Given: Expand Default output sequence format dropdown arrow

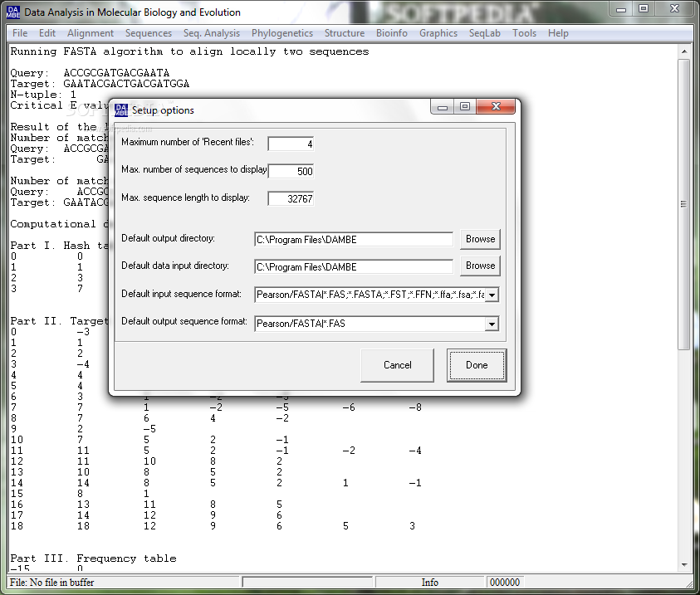Looking at the screenshot, I should (x=492, y=324).
